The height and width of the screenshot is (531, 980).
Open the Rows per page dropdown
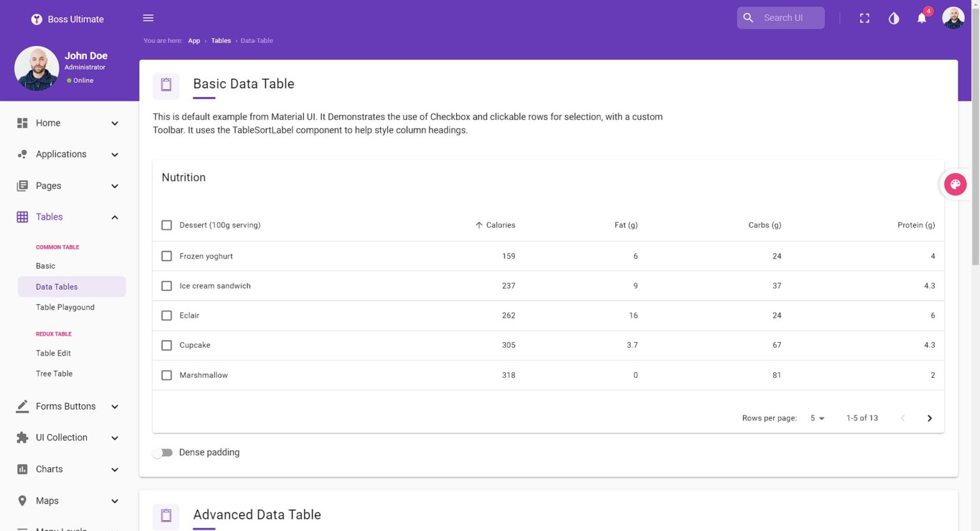[x=817, y=418]
